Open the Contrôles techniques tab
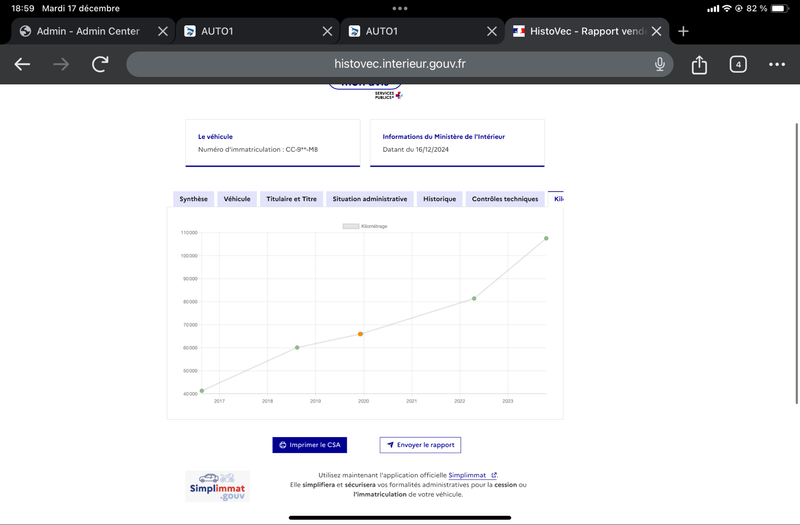 (505, 199)
